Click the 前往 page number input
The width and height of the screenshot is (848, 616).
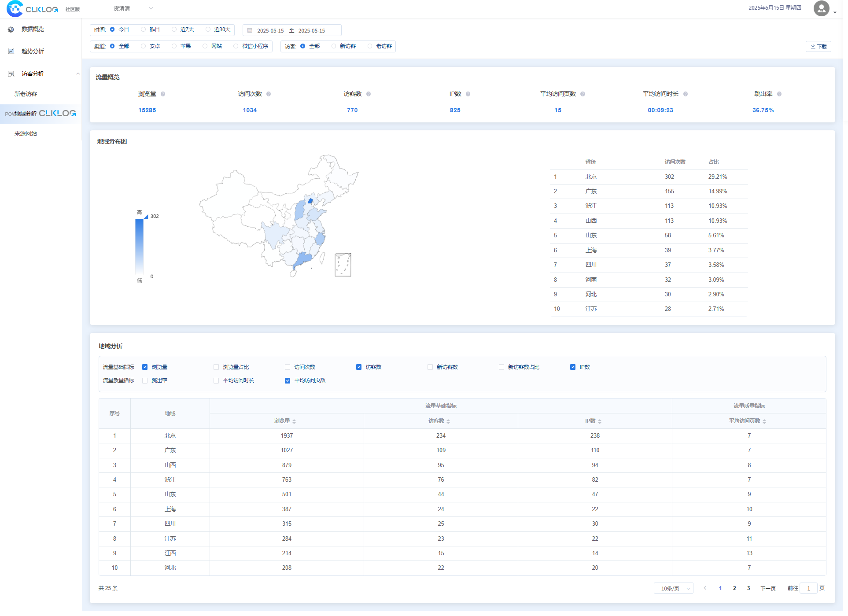[808, 589]
